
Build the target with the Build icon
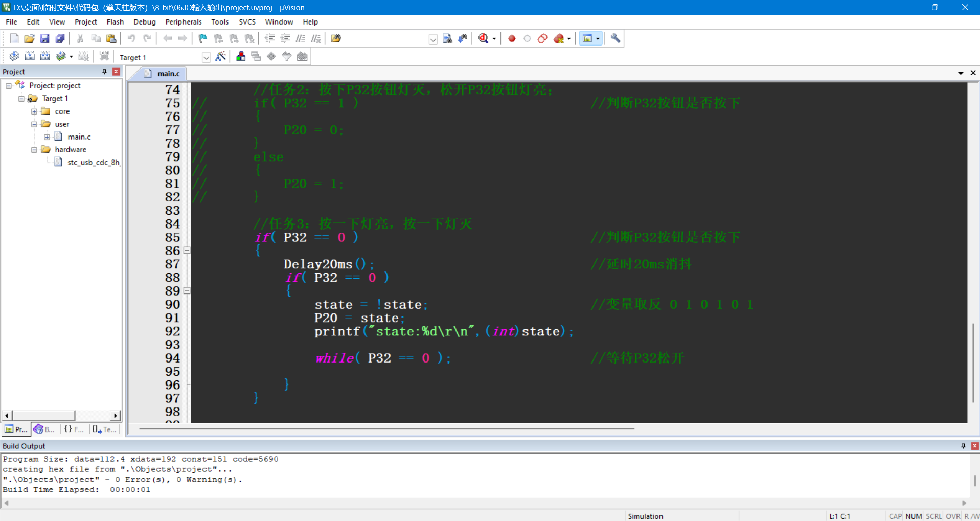point(30,56)
